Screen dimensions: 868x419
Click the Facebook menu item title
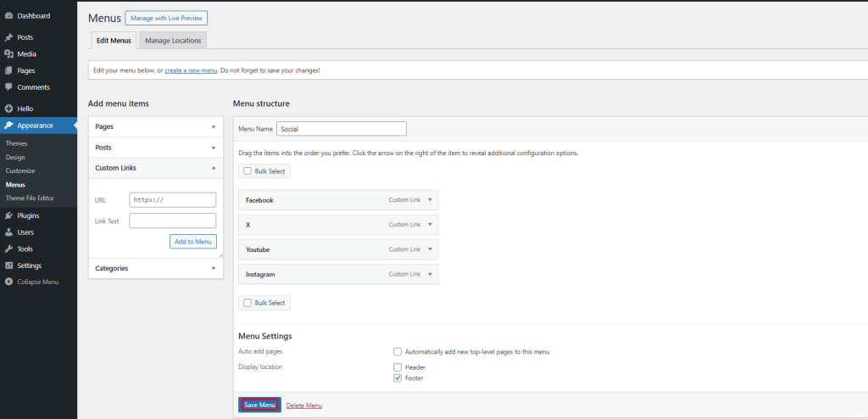(259, 200)
